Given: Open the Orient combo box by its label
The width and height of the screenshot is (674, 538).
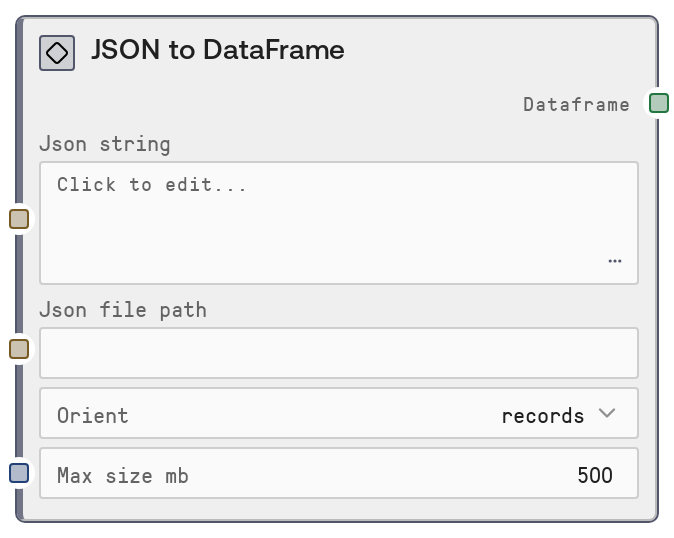Looking at the screenshot, I should click(93, 416).
